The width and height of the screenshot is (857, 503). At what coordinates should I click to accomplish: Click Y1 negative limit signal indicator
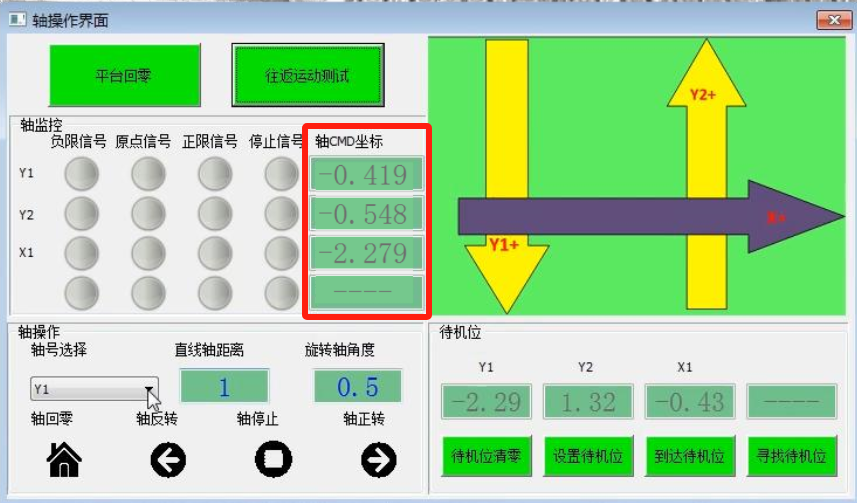tap(82, 175)
